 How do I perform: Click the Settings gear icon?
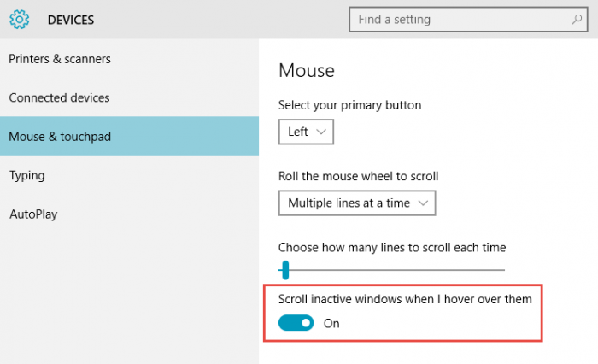click(19, 19)
